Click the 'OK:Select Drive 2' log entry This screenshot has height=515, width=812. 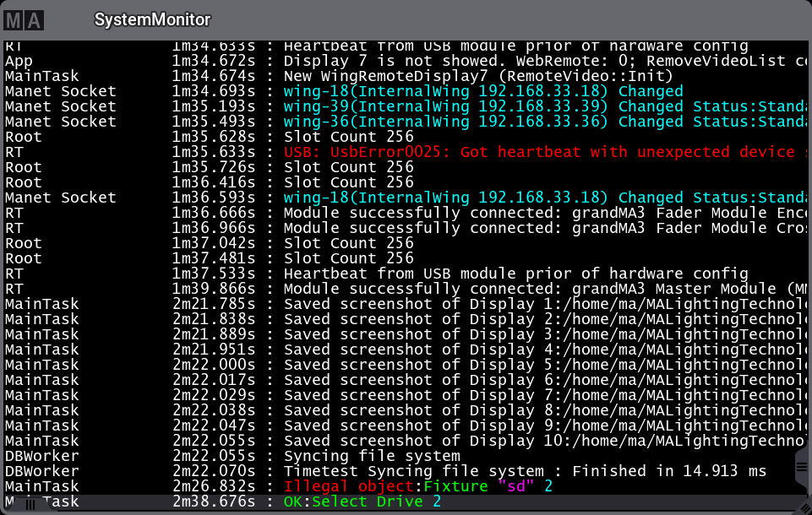click(x=406, y=501)
